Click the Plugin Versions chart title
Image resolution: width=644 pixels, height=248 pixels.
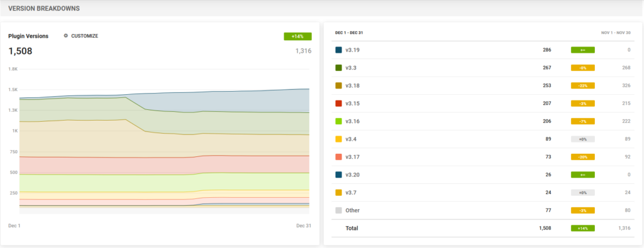[x=28, y=36]
